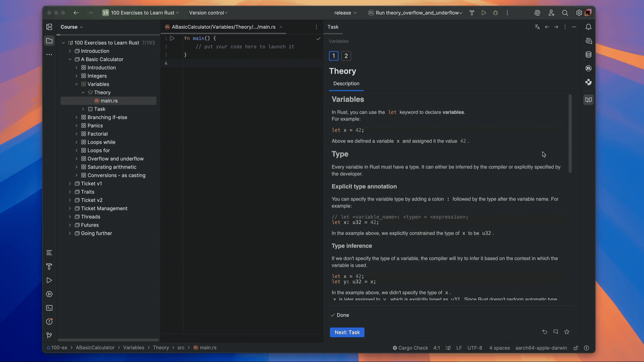This screenshot has height=362, width=644.
Task: Open the Build tool window hammer in left sidebar
Action: (x=49, y=266)
